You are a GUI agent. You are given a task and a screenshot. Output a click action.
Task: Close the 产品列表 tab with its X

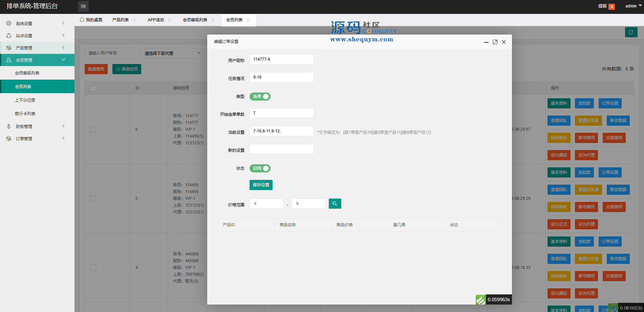click(x=134, y=20)
